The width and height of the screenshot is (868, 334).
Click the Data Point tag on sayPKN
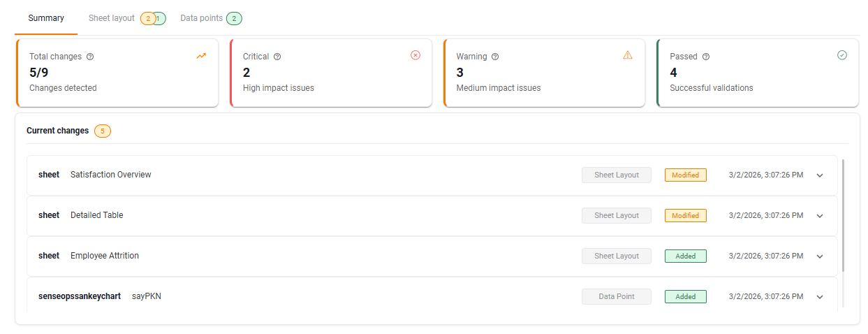pyautogui.click(x=617, y=296)
